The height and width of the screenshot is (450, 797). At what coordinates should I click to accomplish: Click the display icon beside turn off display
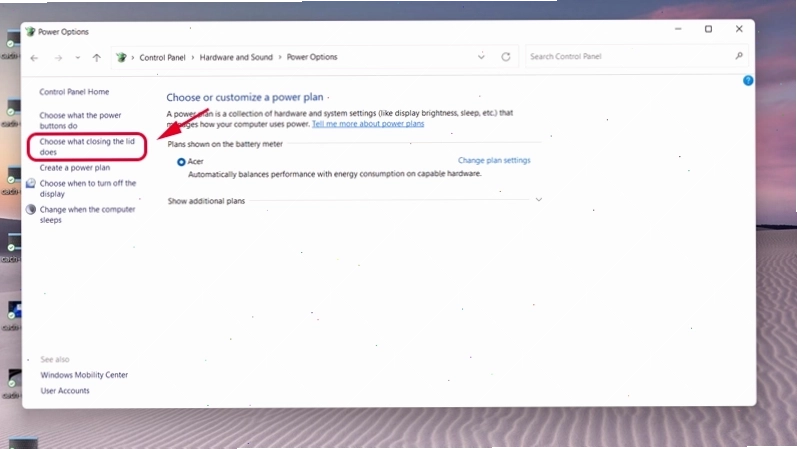[x=31, y=184]
